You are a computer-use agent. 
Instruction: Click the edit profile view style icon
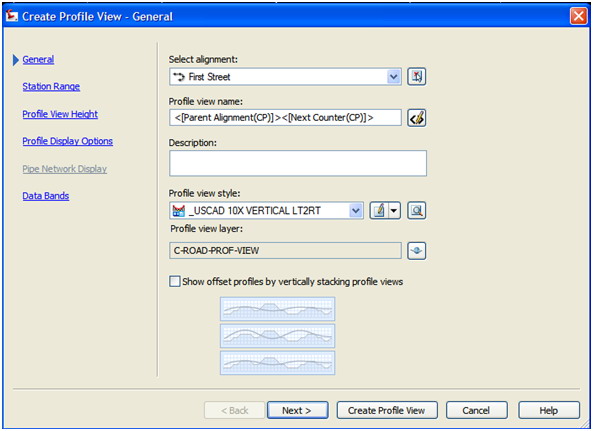[379, 211]
